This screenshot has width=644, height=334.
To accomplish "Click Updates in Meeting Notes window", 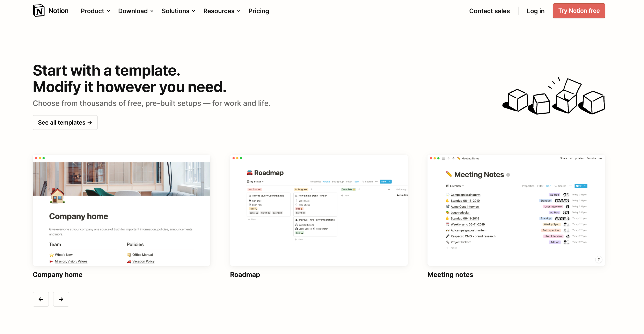I will [577, 158].
